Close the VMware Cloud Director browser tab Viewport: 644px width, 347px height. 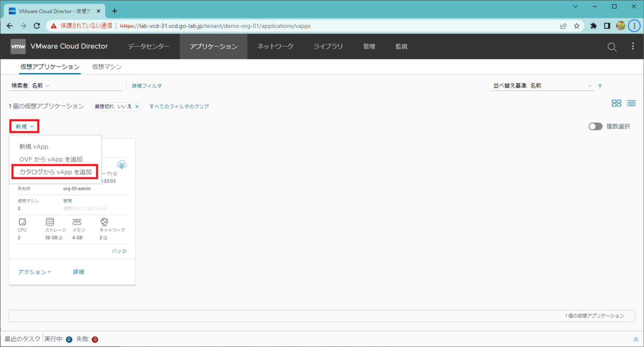(x=99, y=11)
